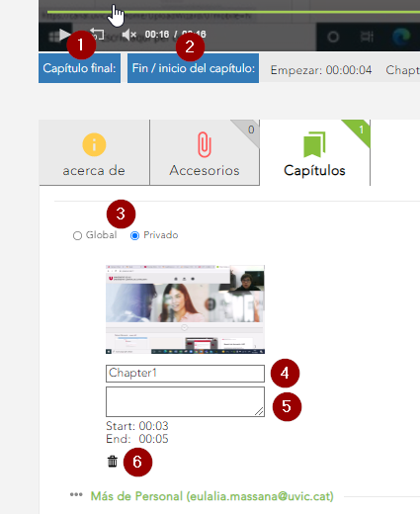Click the empty chapter description textarea
The height and width of the screenshot is (514, 420).
click(x=185, y=401)
